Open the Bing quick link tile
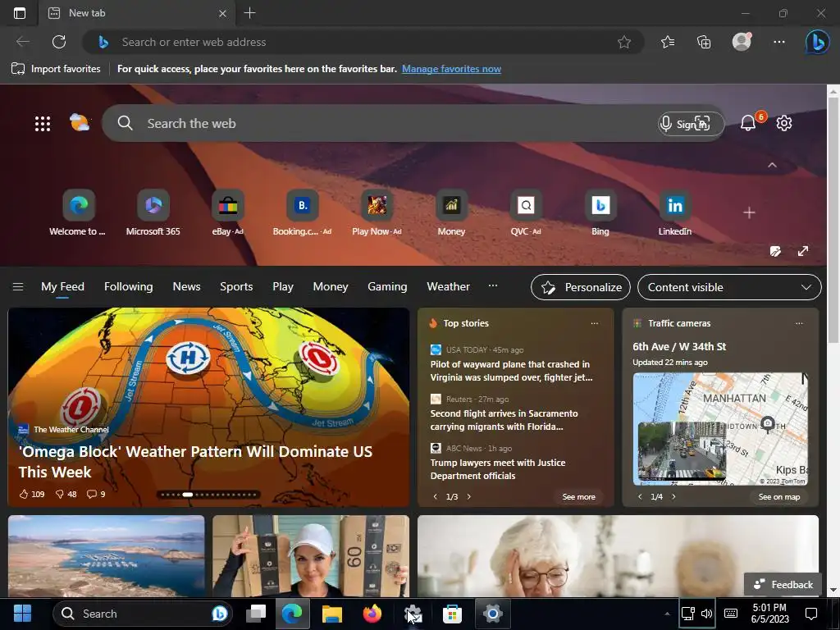 point(600,212)
